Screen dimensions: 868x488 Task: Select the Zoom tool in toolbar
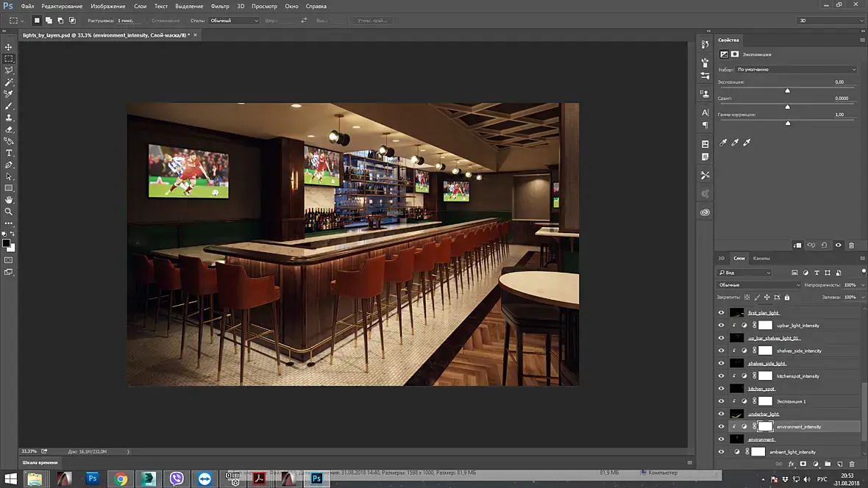[x=9, y=212]
